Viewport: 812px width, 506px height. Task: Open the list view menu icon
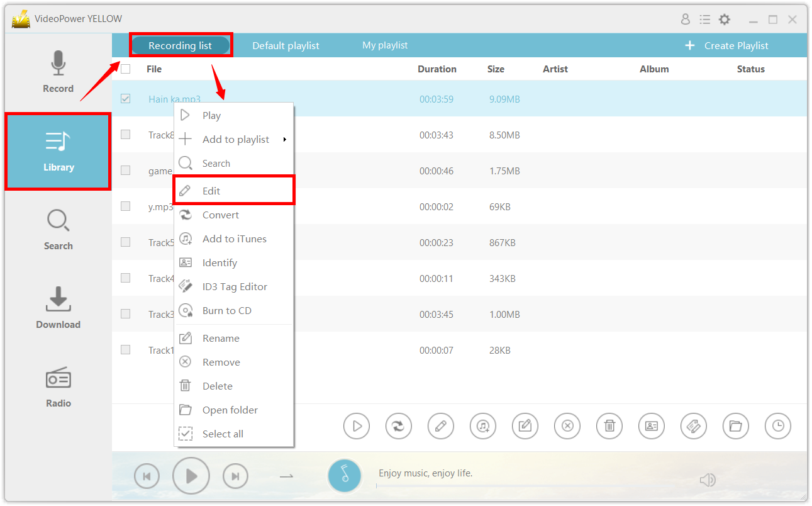coord(705,19)
